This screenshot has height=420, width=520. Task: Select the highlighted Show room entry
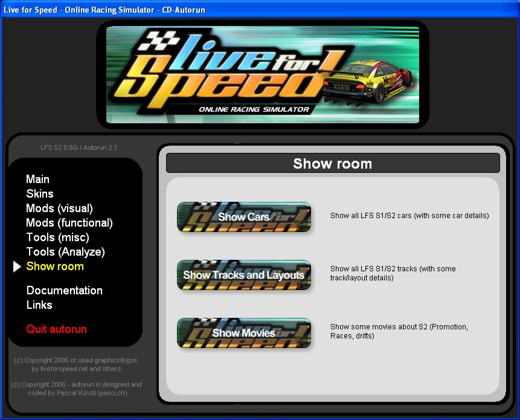55,267
